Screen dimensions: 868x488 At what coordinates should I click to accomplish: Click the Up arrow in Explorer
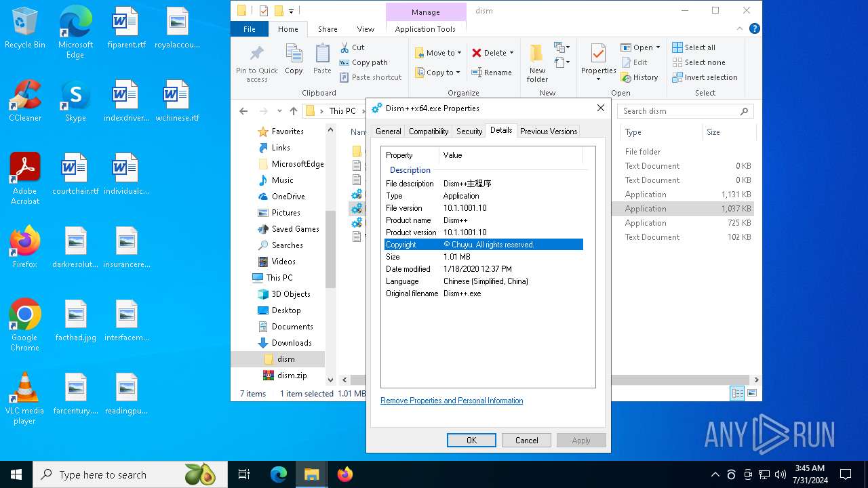pyautogui.click(x=293, y=111)
